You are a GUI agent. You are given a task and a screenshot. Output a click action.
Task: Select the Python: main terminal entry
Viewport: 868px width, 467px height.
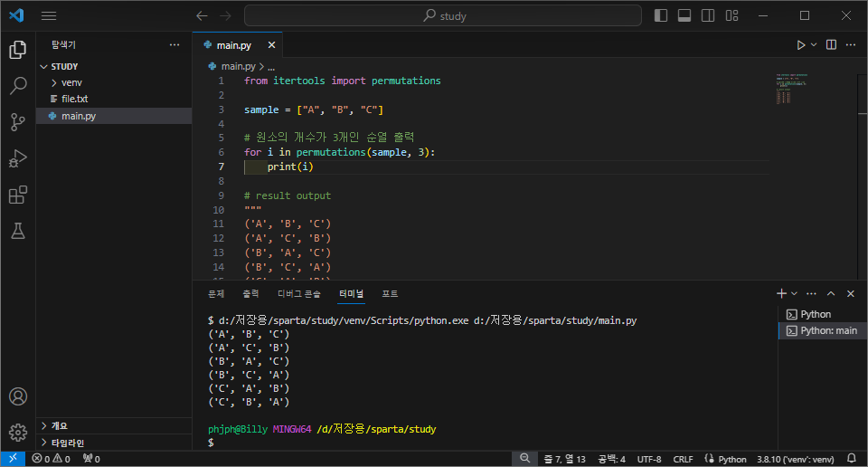coord(823,330)
